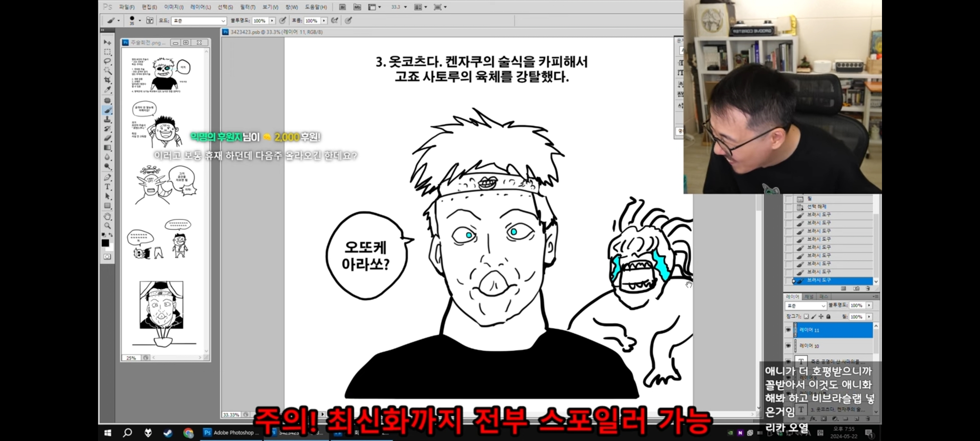Open the 도움말(H) menu
The width and height of the screenshot is (980, 441).
[x=316, y=7]
